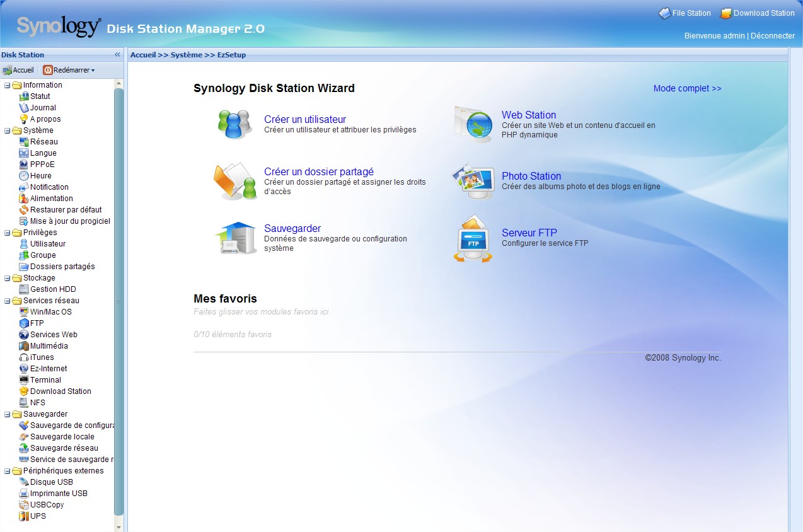Click the FTP cube icon in sidebar

pyautogui.click(x=24, y=323)
